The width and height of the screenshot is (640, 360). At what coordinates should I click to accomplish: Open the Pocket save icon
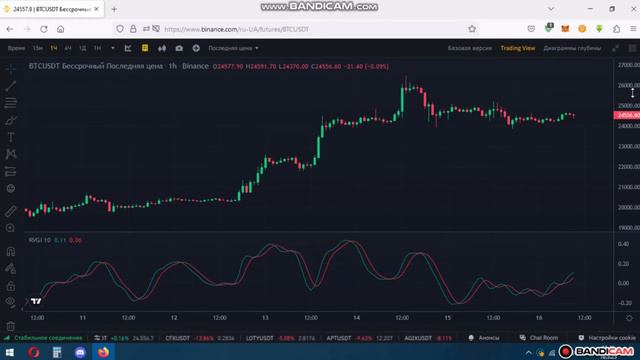tap(531, 29)
